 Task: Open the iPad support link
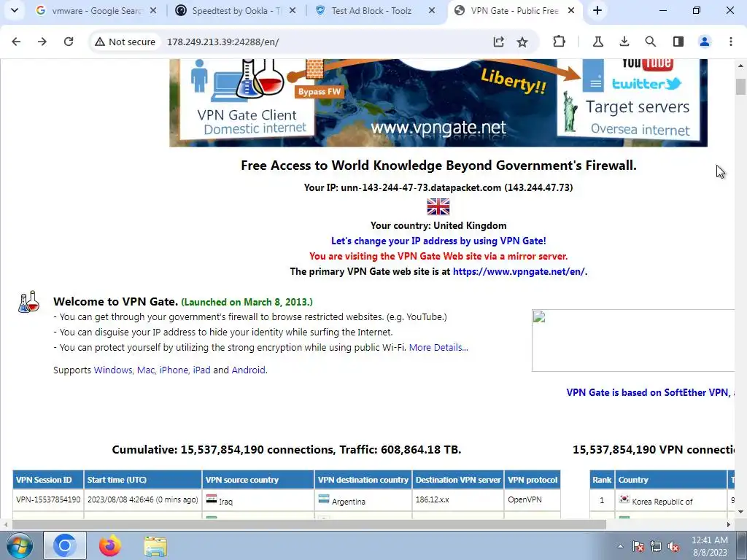coord(201,370)
